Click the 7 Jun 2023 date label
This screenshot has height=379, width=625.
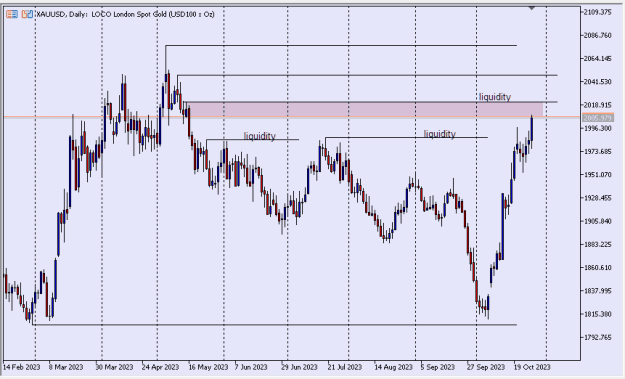coord(251,367)
